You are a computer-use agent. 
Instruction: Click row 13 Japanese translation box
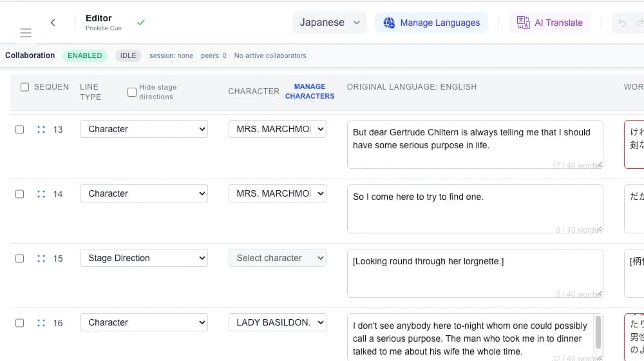click(x=634, y=144)
